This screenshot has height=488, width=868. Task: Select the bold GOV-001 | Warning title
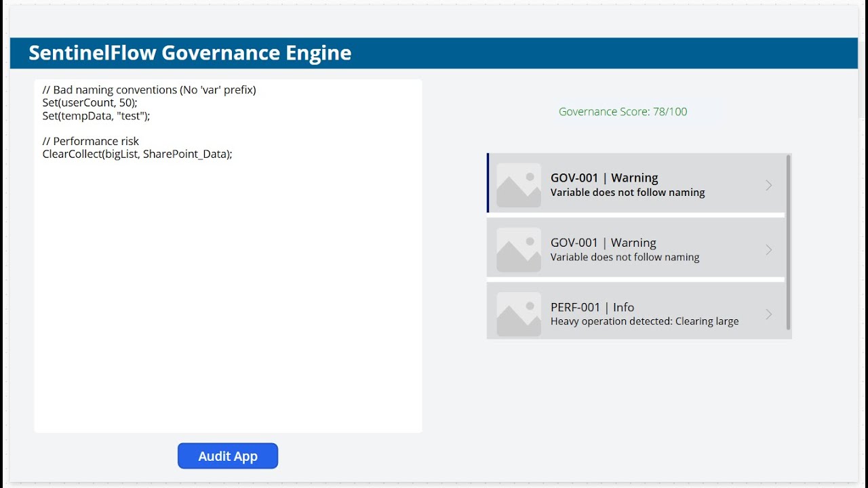pyautogui.click(x=604, y=178)
